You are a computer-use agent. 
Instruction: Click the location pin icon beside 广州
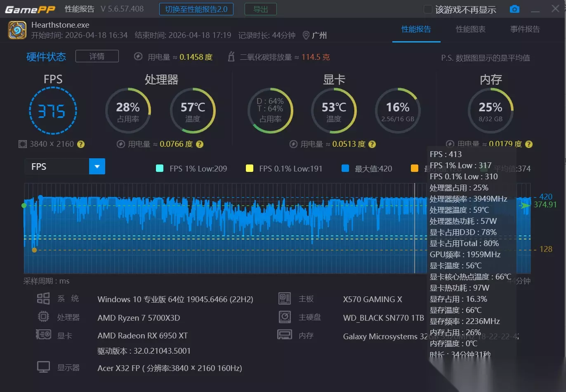tap(306, 35)
